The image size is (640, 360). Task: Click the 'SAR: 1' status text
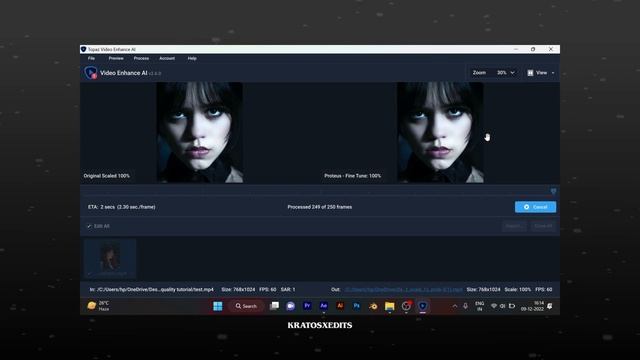pos(288,289)
